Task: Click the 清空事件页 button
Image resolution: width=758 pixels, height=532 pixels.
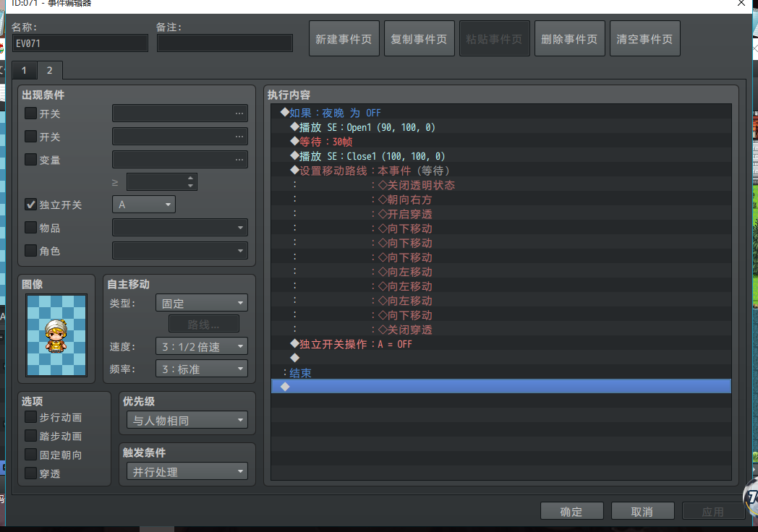Action: point(645,38)
